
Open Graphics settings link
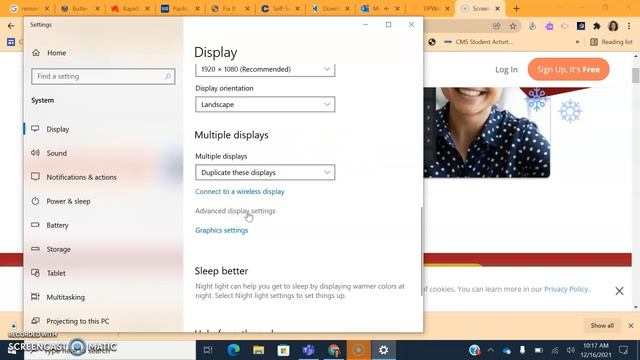[222, 230]
